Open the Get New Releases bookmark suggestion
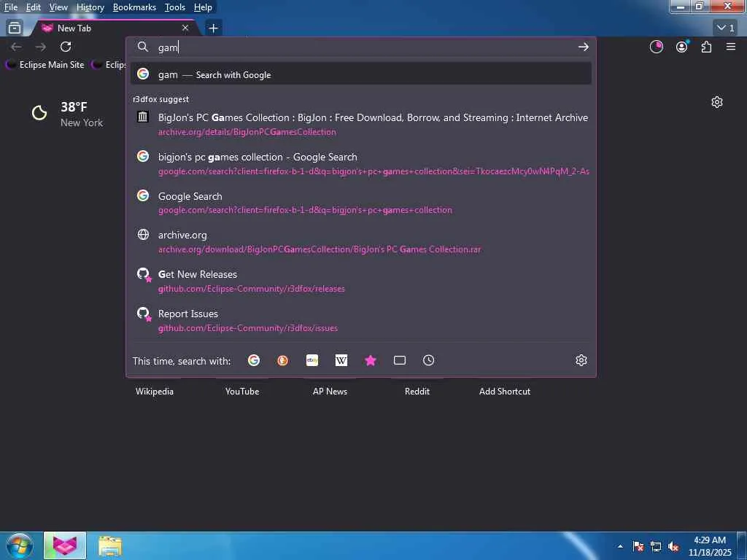The image size is (747, 560). point(361,281)
